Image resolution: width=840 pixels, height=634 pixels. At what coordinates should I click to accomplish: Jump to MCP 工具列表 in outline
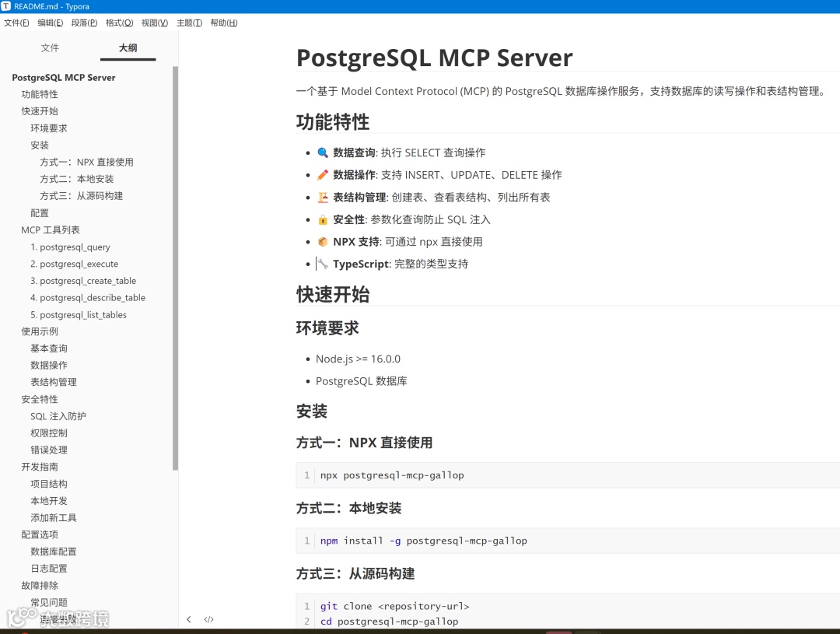pyautogui.click(x=51, y=230)
